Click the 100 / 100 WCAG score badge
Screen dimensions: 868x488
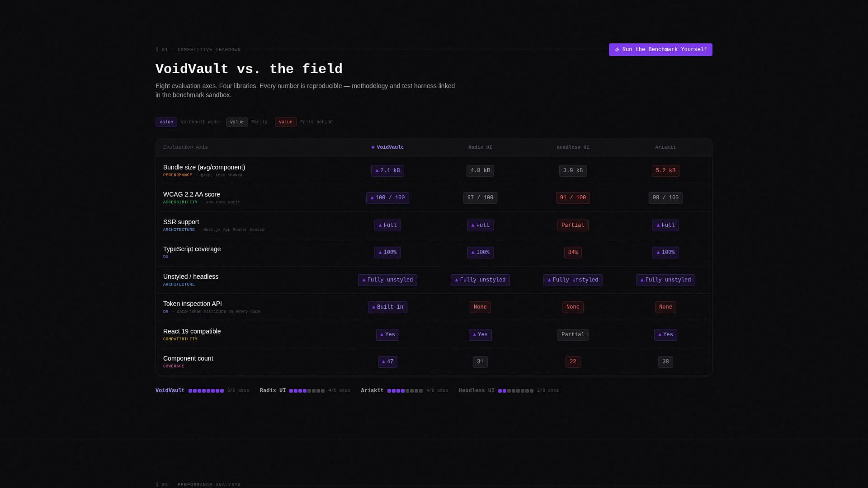tap(387, 198)
